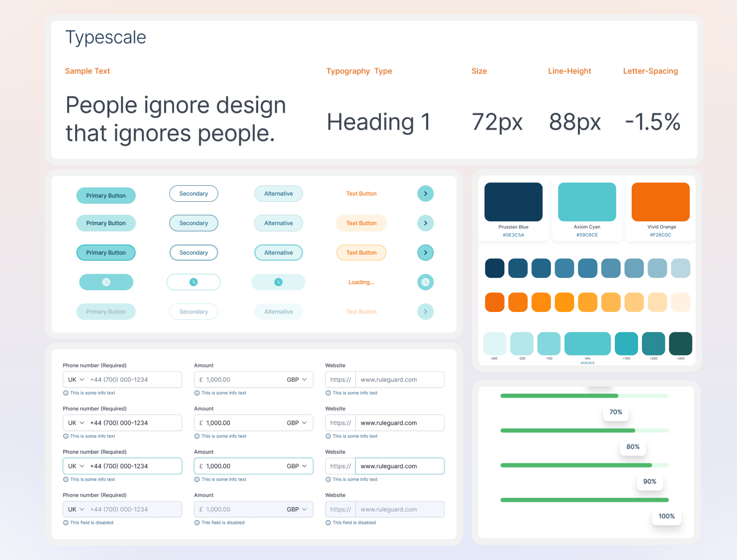Screen dimensions: 737x560
Task: Click info icon beside first phone number hint
Action: (x=66, y=393)
